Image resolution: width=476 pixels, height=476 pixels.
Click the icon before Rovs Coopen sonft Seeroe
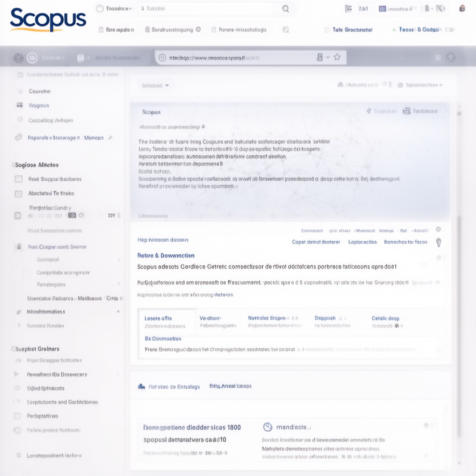pos(19,246)
